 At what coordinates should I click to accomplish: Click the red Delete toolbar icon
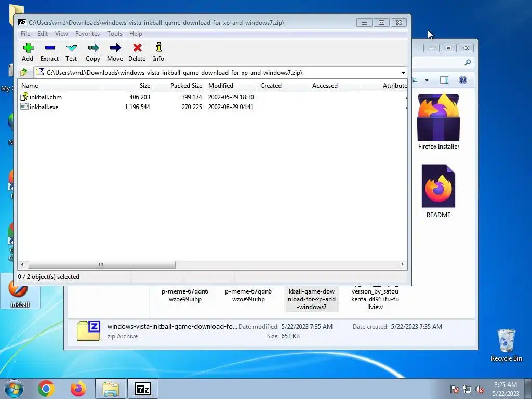[137, 51]
